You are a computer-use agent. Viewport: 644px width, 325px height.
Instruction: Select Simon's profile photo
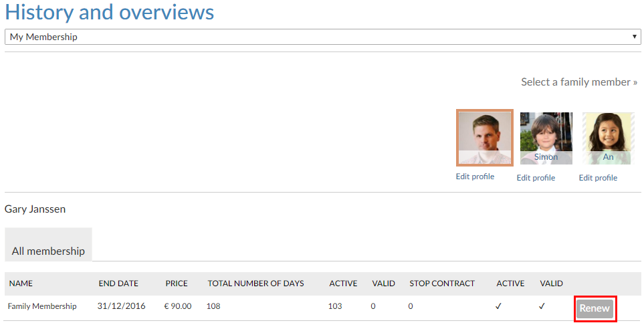coord(546,138)
